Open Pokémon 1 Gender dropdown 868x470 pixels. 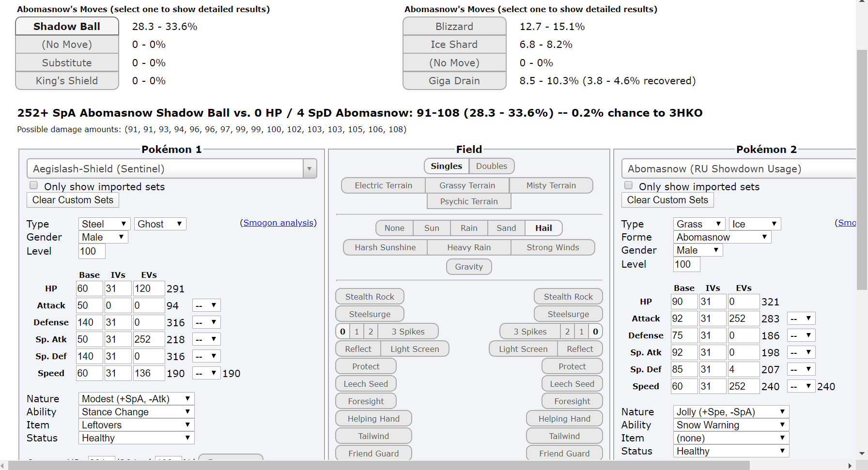click(x=103, y=237)
